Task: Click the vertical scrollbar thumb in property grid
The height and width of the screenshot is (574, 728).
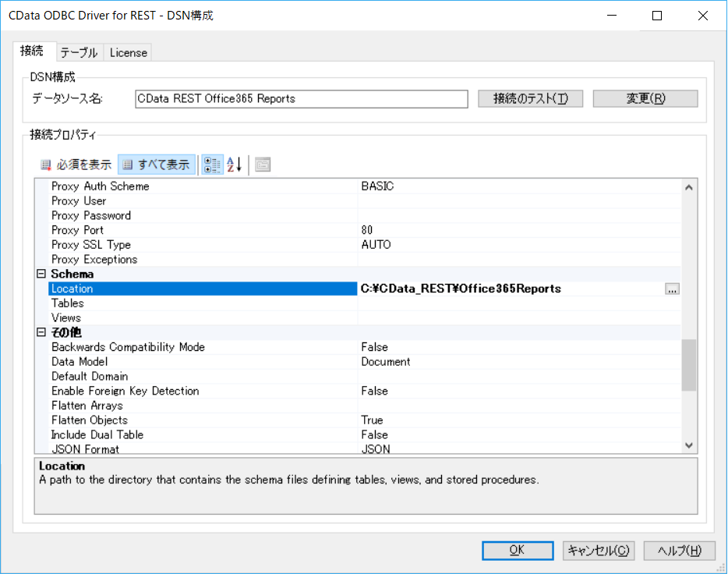Action: click(x=688, y=365)
